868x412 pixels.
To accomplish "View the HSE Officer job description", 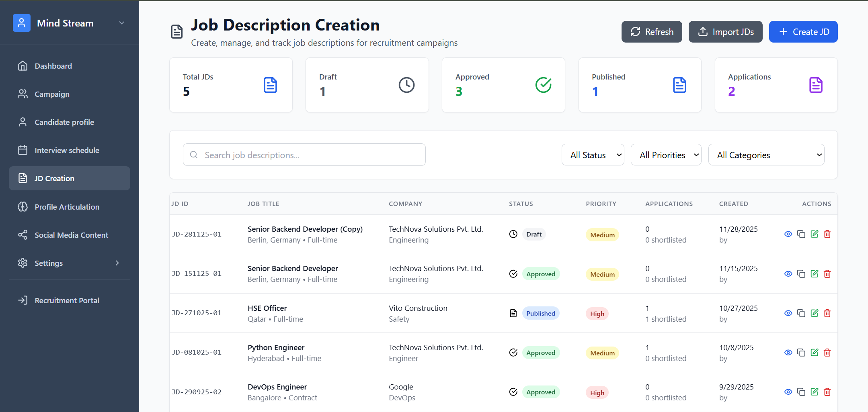I will point(788,313).
